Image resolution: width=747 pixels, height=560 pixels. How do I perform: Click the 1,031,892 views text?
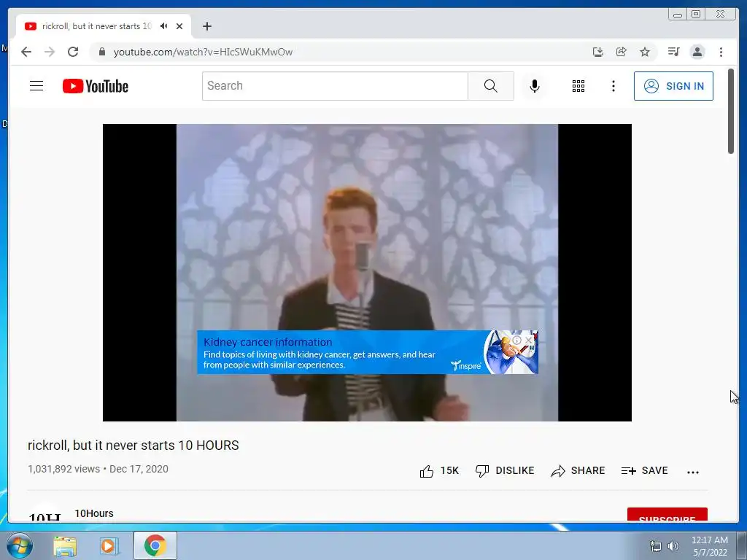click(64, 469)
